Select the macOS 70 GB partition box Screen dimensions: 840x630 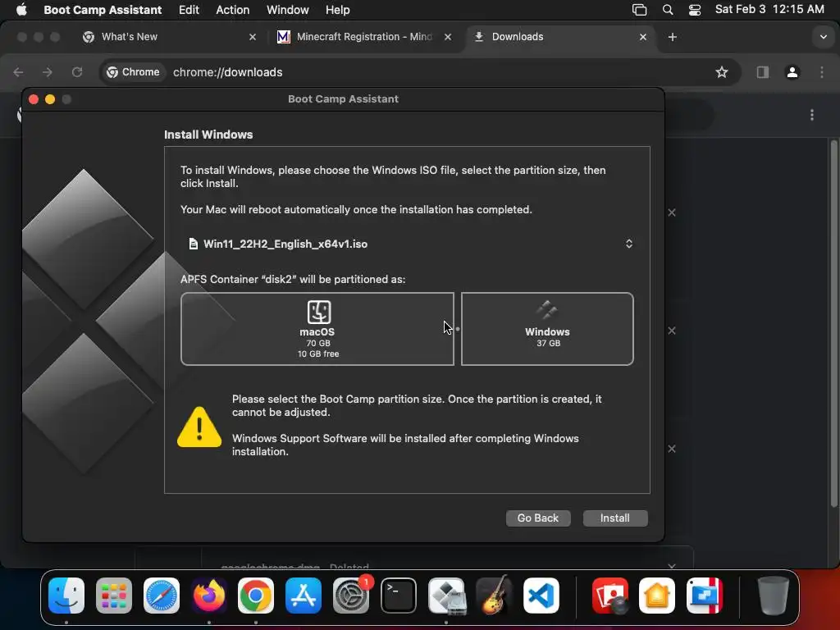tap(317, 329)
